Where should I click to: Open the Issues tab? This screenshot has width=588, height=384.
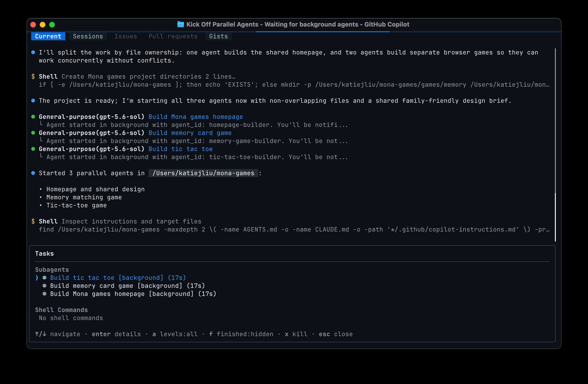point(126,36)
